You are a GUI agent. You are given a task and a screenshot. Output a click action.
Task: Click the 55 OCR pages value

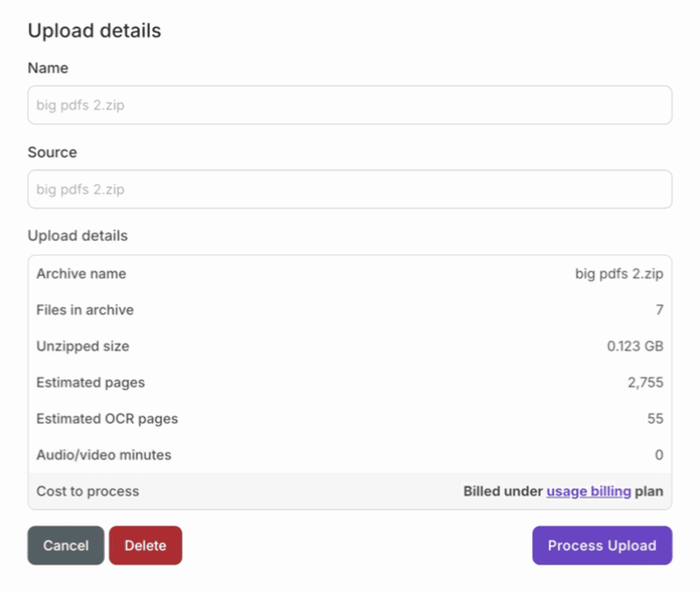[x=655, y=419]
